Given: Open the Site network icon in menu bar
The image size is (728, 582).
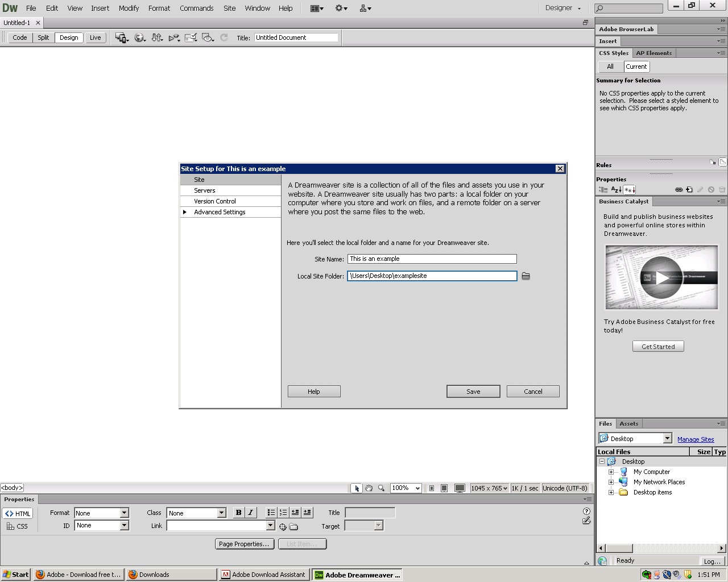Looking at the screenshot, I should (365, 8).
